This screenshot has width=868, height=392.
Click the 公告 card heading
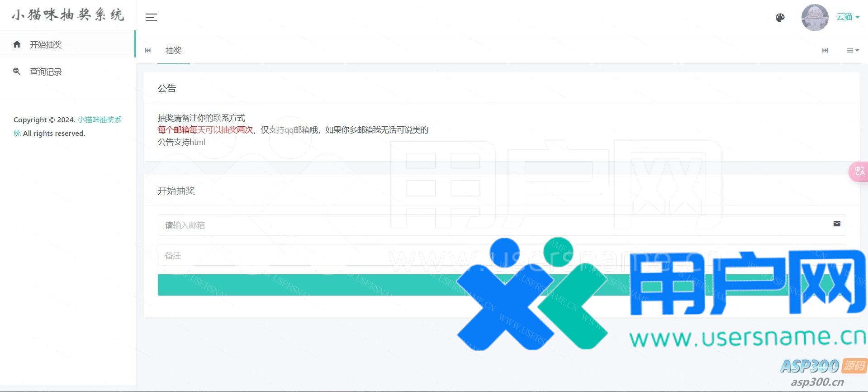167,88
